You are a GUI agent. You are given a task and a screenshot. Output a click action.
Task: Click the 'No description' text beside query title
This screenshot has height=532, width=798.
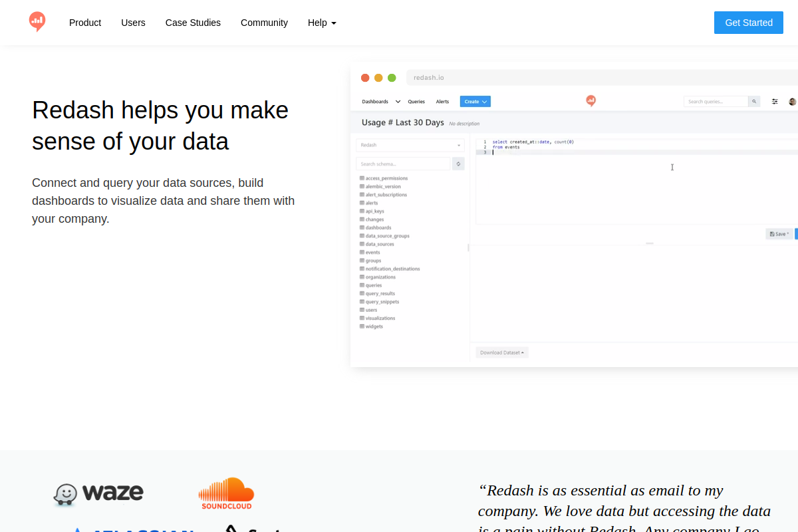click(464, 124)
